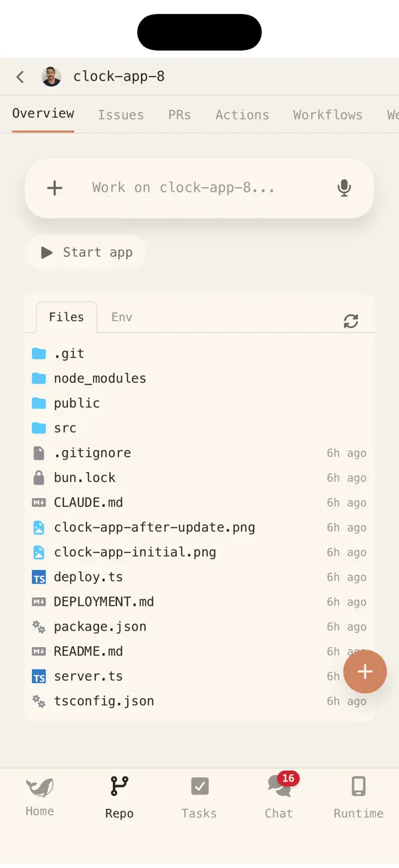This screenshot has height=868, width=399.
Task: Go back using the back chevron
Action: pos(19,77)
